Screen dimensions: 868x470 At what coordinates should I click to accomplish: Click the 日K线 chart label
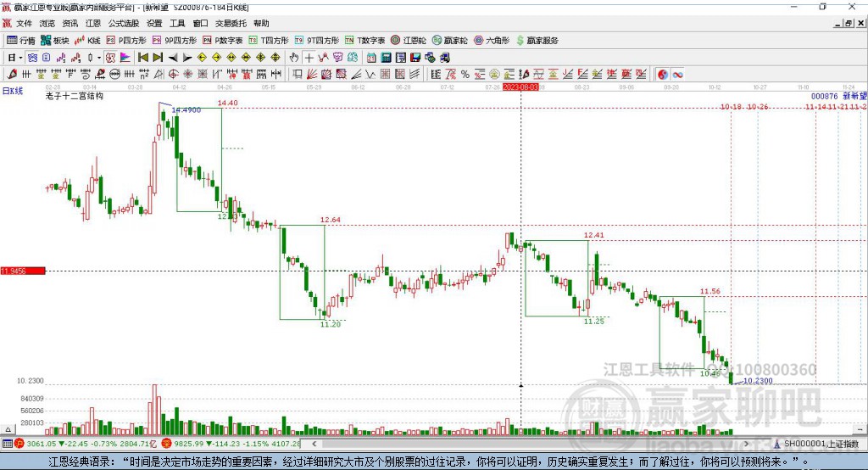tap(13, 91)
